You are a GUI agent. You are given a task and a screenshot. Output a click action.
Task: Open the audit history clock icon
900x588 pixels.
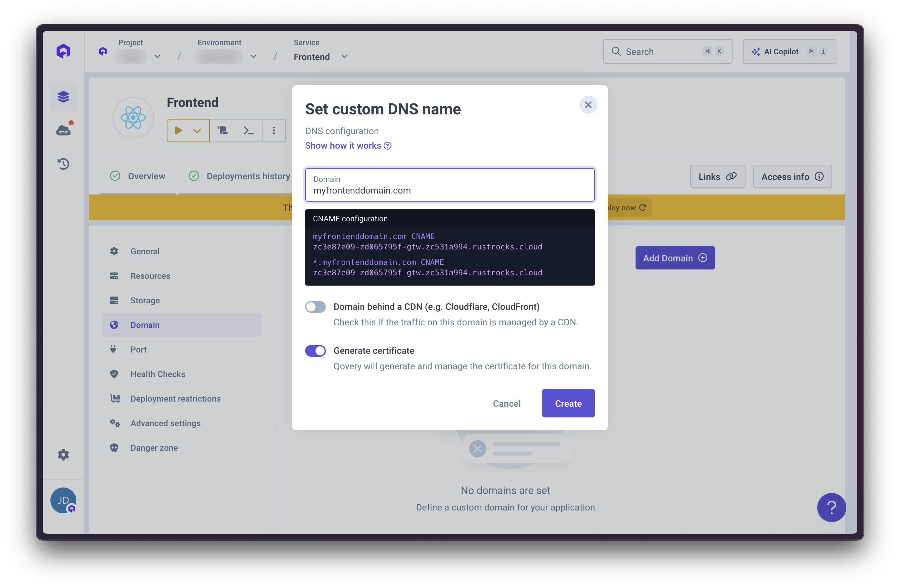(63, 163)
